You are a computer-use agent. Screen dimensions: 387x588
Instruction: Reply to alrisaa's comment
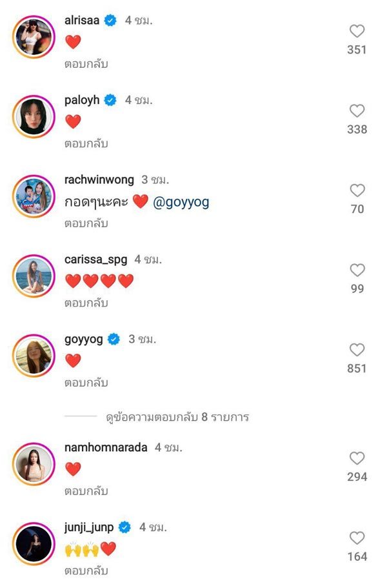(86, 64)
